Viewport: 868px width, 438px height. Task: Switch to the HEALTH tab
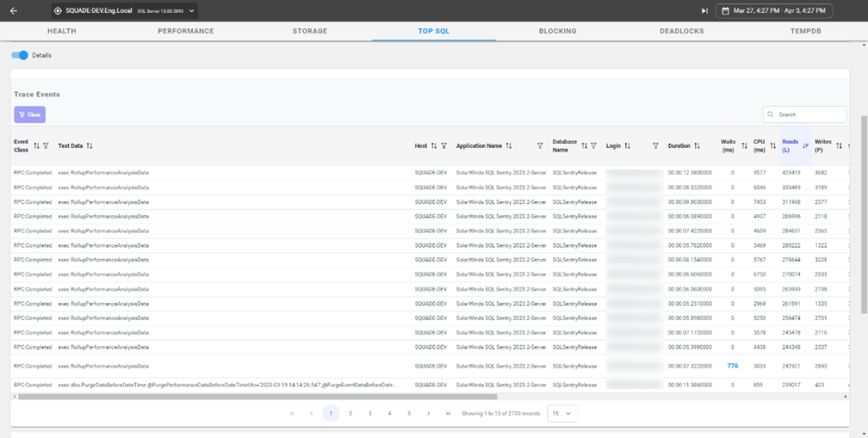click(62, 31)
